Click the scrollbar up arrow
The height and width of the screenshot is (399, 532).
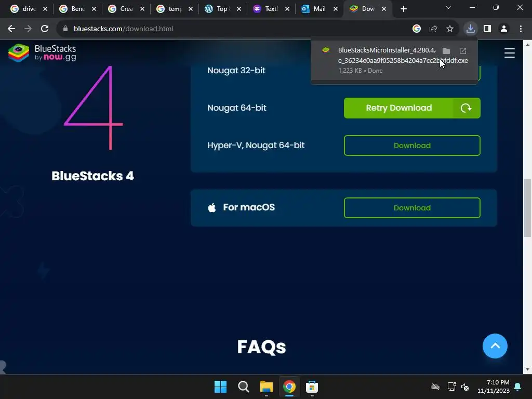(527, 45)
